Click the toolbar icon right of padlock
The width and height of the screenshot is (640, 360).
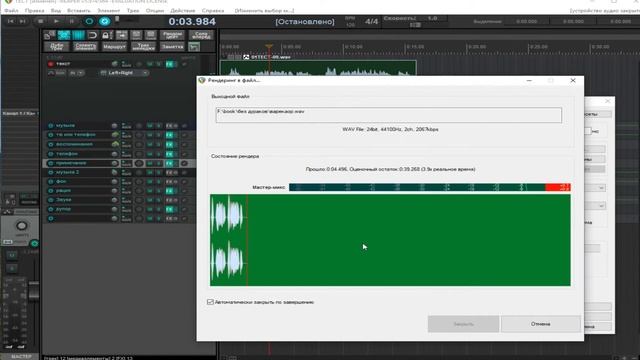tap(122, 35)
